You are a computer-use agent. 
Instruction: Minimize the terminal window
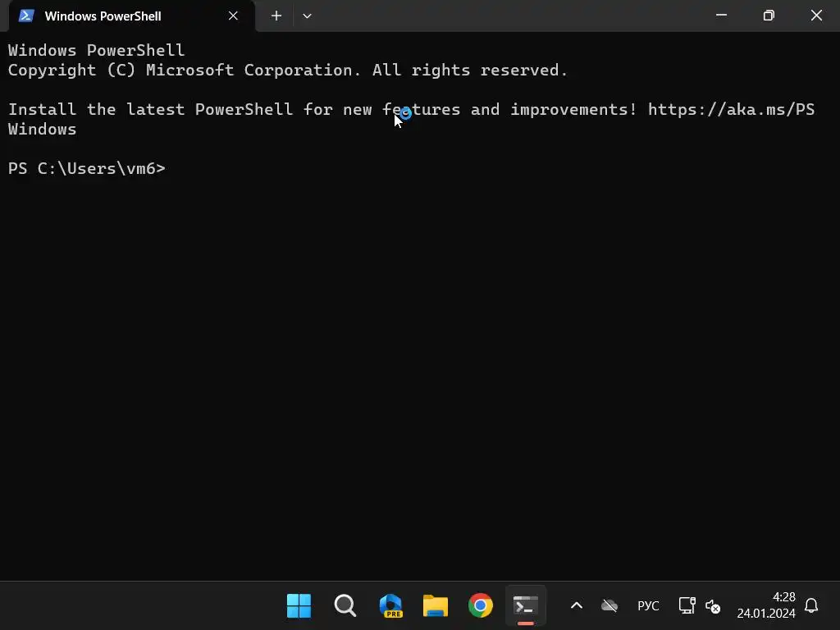722,16
